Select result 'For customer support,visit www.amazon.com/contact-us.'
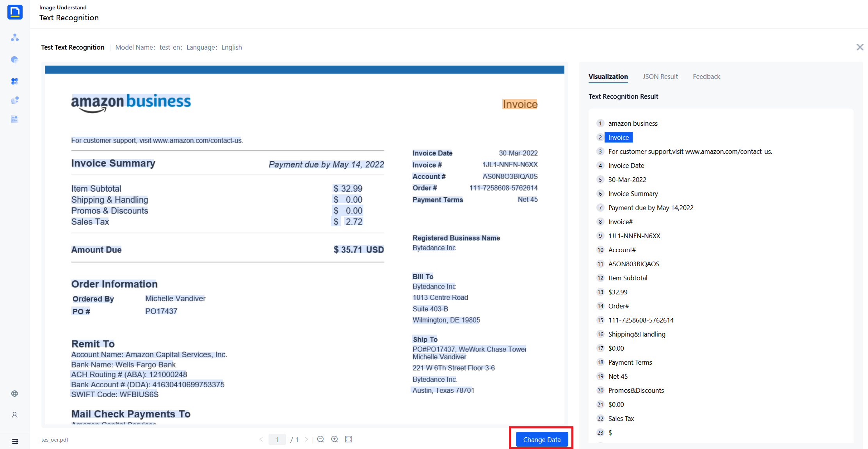This screenshot has width=868, height=449. (x=690, y=151)
